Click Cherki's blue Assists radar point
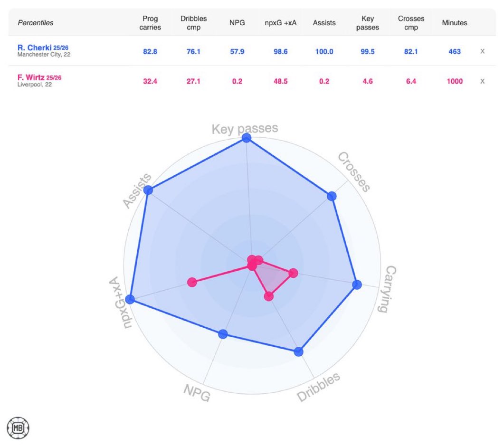The height and width of the screenshot is (446, 504). tap(148, 190)
